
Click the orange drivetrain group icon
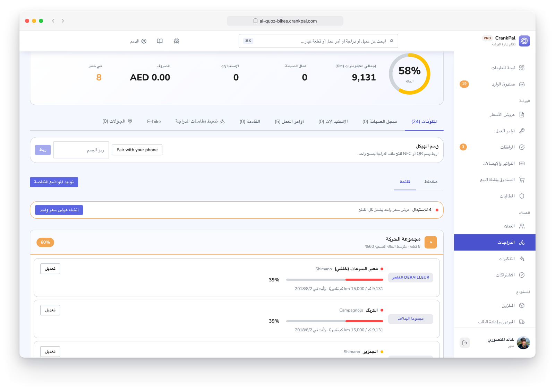tap(430, 242)
